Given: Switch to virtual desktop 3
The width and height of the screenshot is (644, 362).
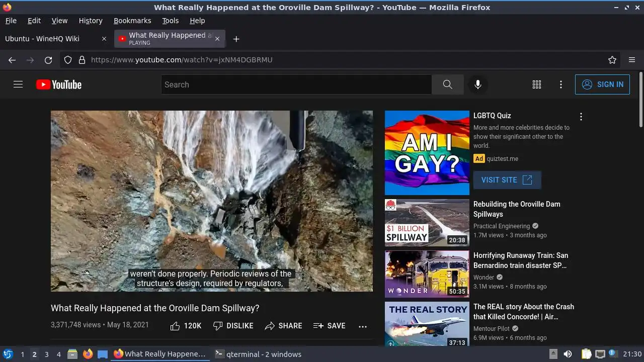Looking at the screenshot, I should [x=46, y=354].
